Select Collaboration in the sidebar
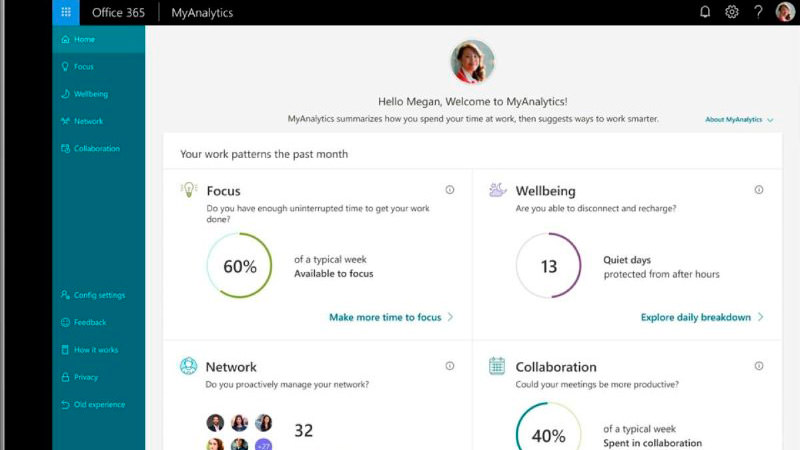Screen dimensions: 800x450 point(96,148)
